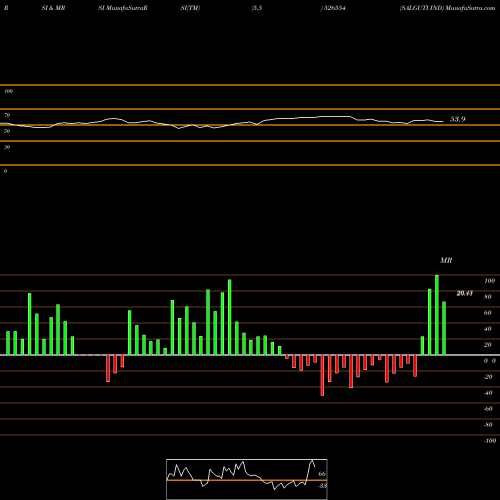
Task: Click the 'SI & MR' header label
Action: (53, 8)
